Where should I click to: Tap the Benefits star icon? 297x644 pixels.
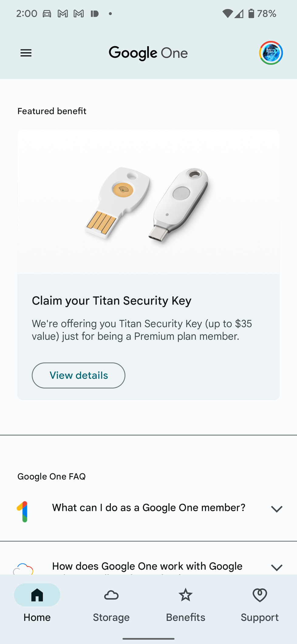coord(186,595)
